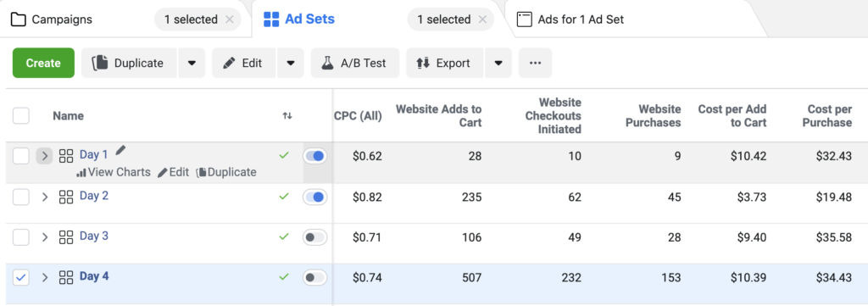The image size is (868, 306).
Task: Tick the select-all checkbox in header
Action: point(21,115)
